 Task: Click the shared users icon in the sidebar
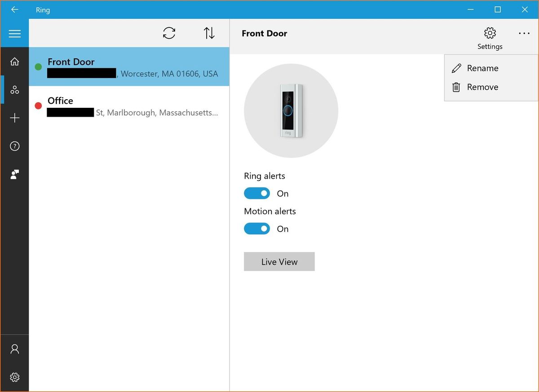(x=15, y=174)
